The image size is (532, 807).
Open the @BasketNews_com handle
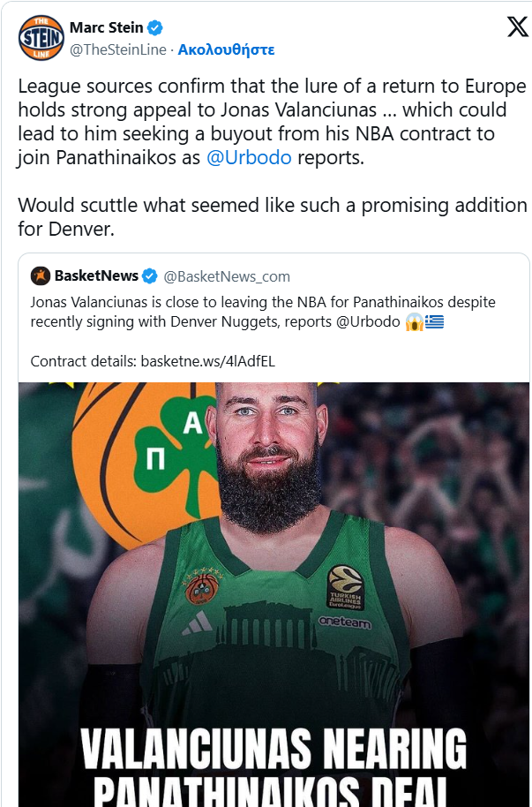[227, 276]
